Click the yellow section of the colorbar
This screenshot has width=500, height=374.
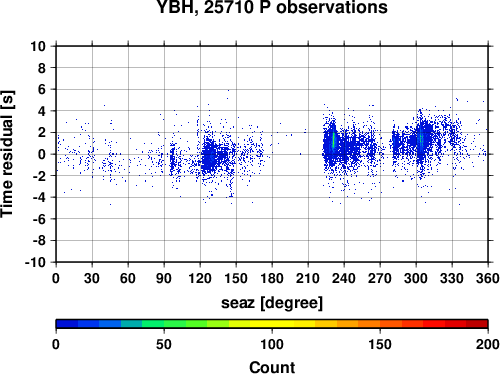[x=272, y=324]
